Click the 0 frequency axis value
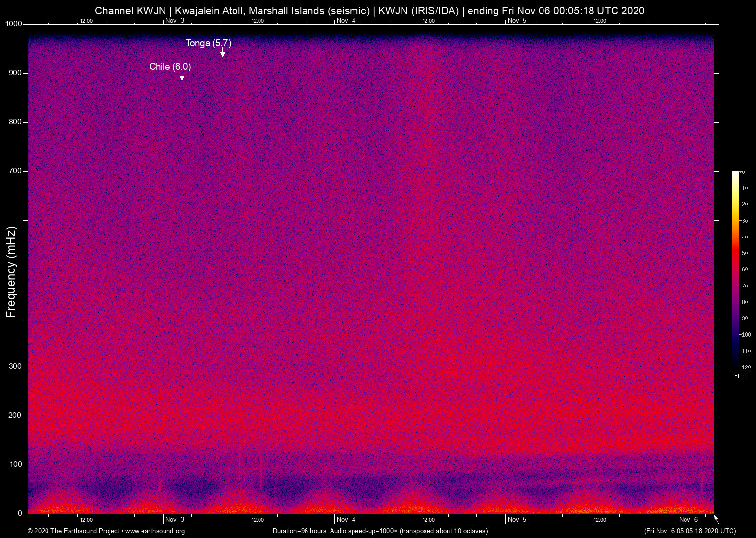Screen dimensions: 756x538 point(20,514)
